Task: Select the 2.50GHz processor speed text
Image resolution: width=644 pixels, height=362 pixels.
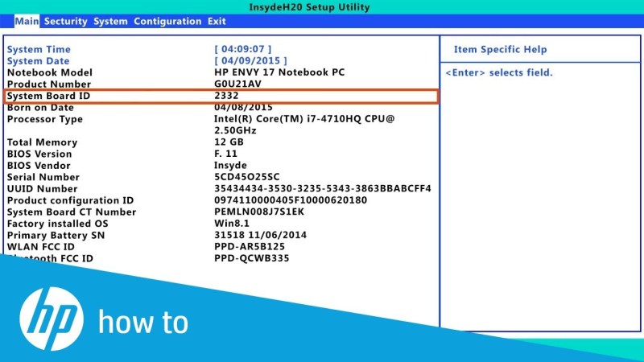Action: [x=235, y=130]
